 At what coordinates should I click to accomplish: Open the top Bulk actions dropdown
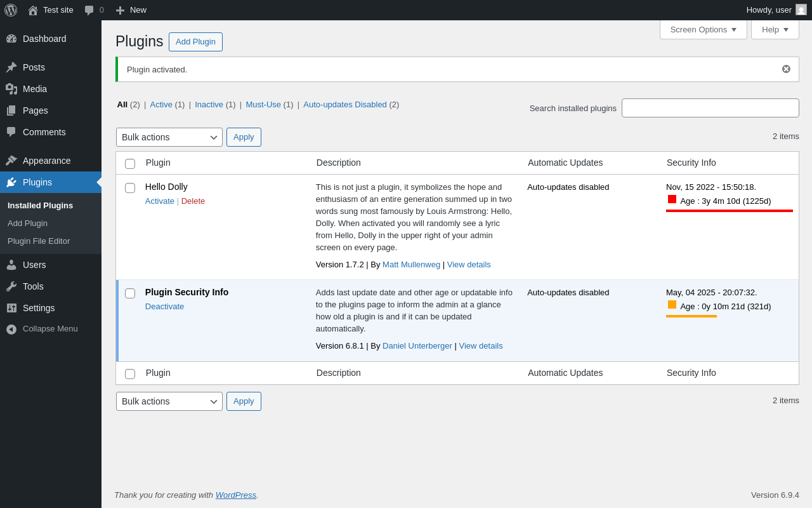pos(169,137)
